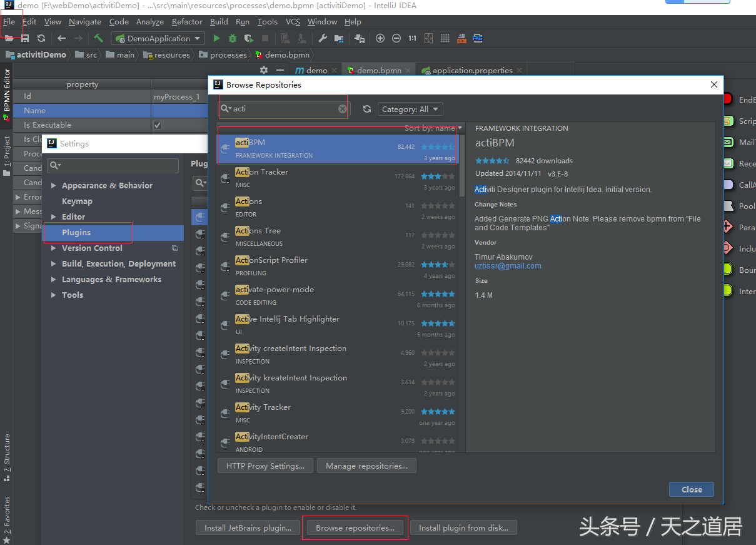
Task: Expand the Tools section in Settings tree
Action: (54, 295)
